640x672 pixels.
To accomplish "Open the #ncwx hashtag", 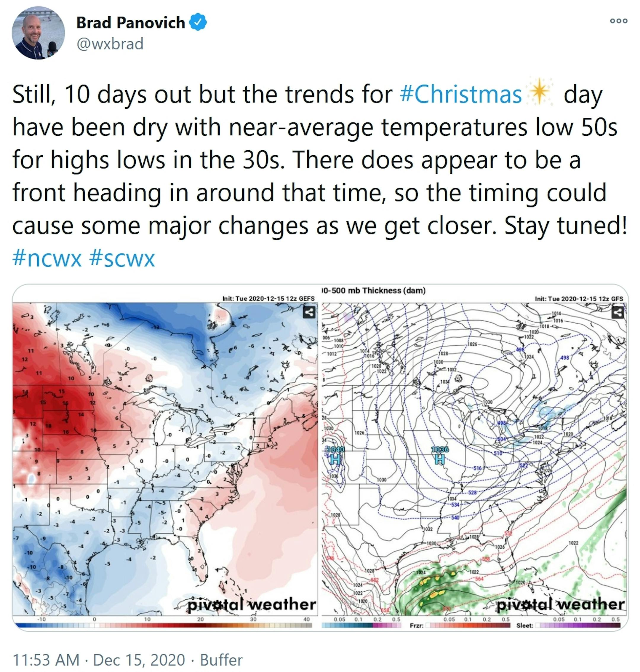I will 47,258.
